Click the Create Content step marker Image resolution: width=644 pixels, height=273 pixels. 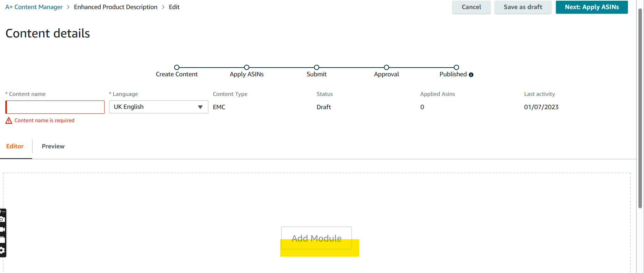(x=177, y=67)
